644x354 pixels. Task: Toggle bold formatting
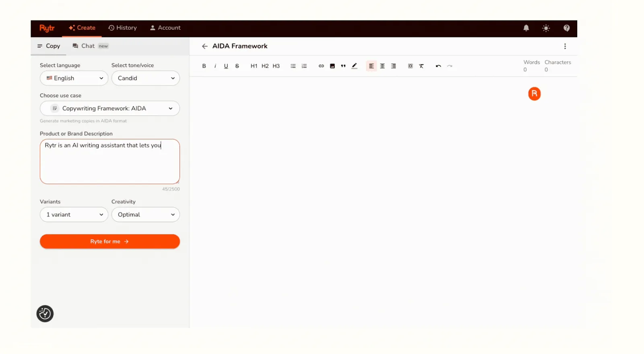click(204, 66)
